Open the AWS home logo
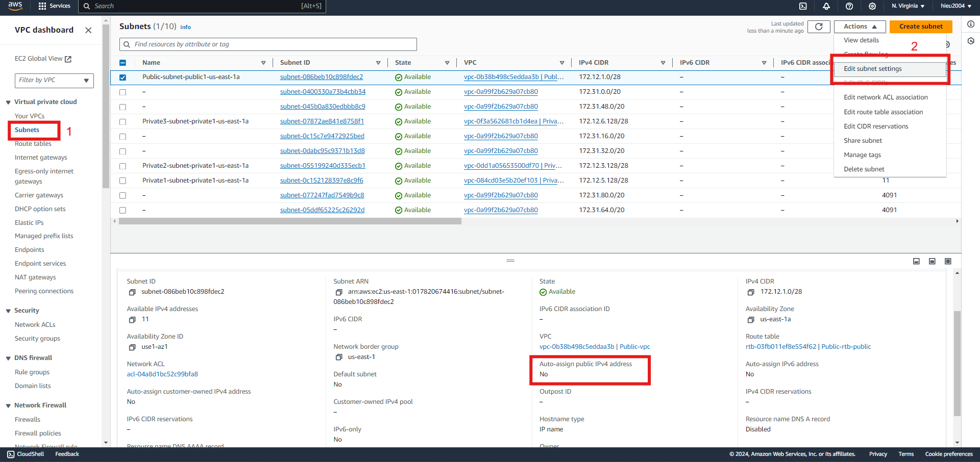This screenshot has width=980, height=462. [15, 6]
